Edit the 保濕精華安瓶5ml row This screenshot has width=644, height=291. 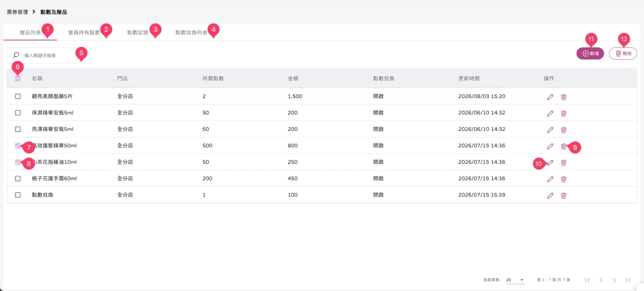click(x=550, y=113)
